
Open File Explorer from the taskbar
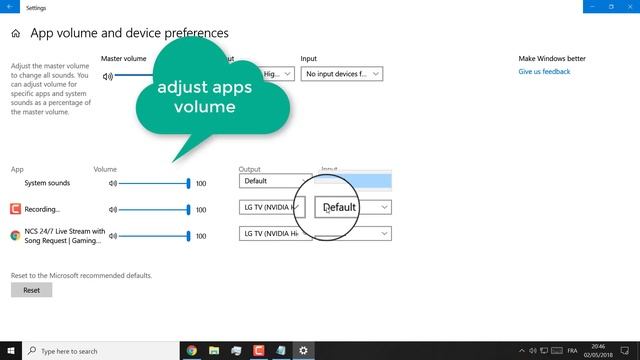(x=214, y=351)
